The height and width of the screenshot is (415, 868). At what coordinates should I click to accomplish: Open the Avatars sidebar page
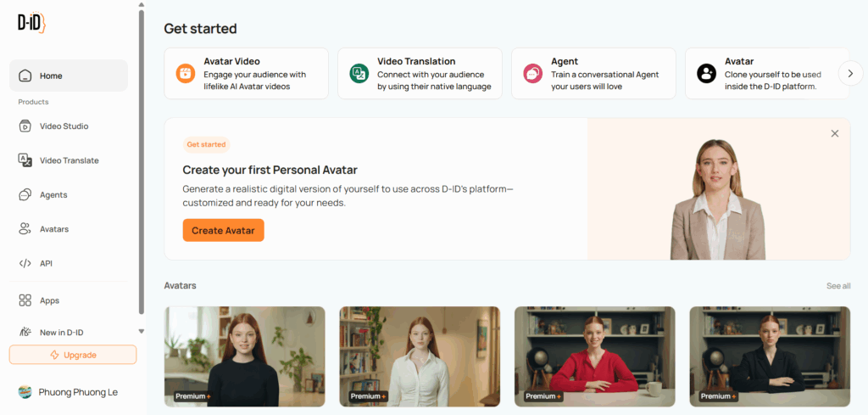click(54, 229)
